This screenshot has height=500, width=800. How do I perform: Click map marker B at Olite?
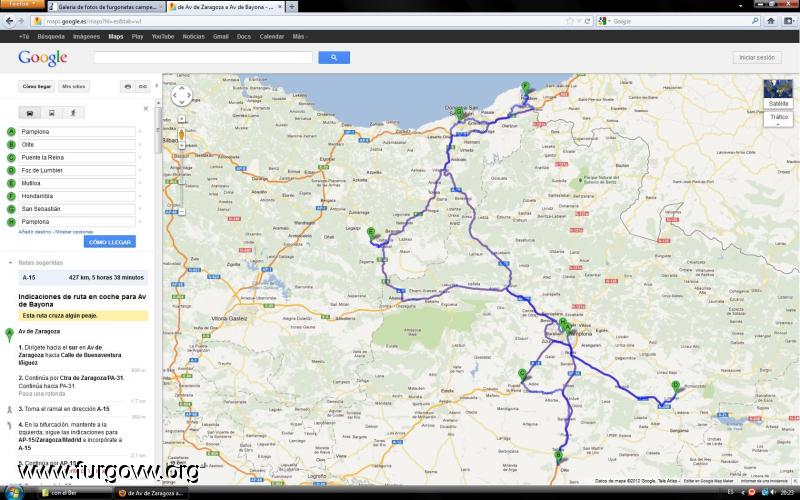[x=558, y=457]
